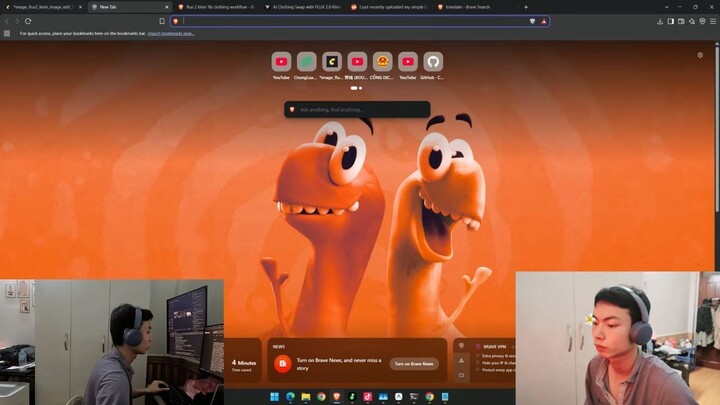Toggle the sidebar panel icon
Screen dimensions: 720x405
click(x=671, y=21)
